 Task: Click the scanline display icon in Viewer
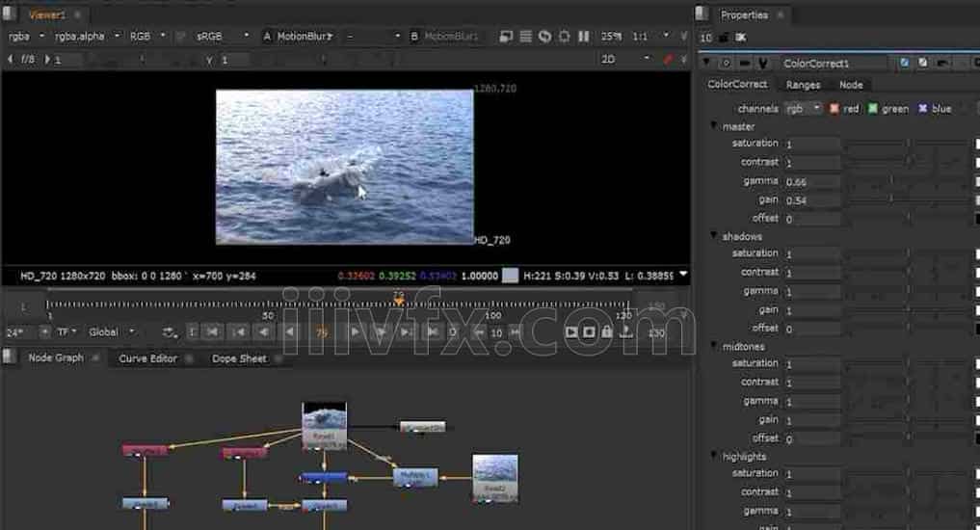click(525, 37)
